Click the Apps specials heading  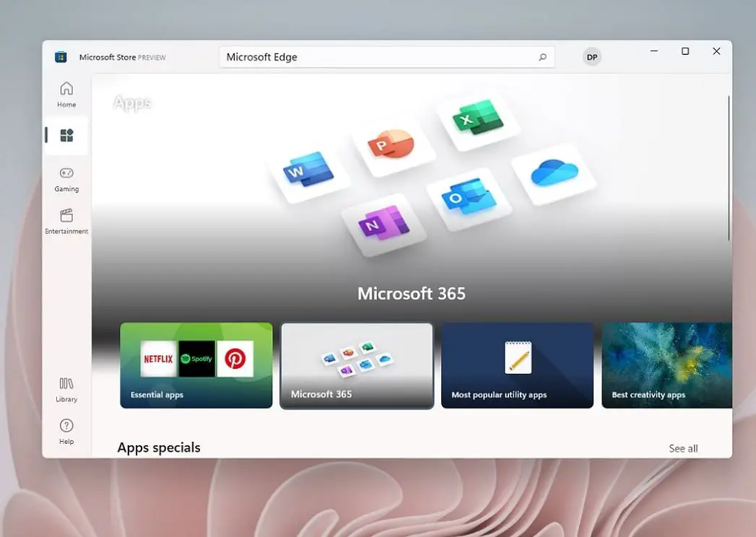click(159, 447)
